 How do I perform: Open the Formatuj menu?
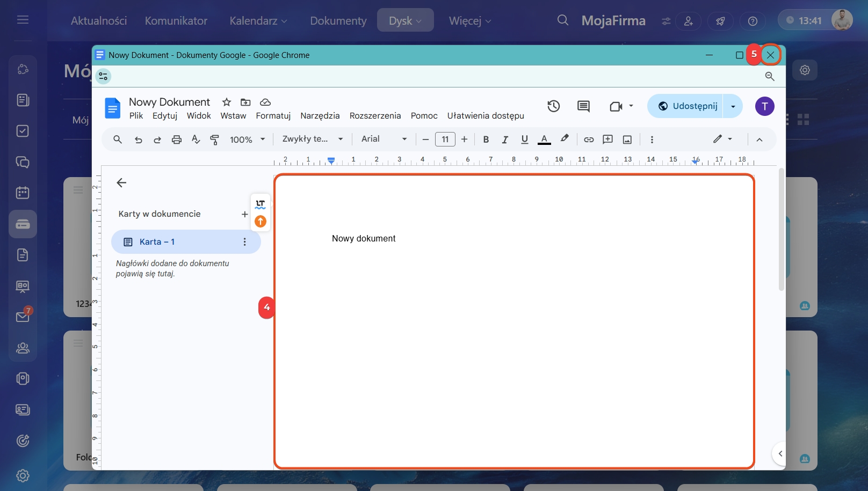click(x=273, y=116)
